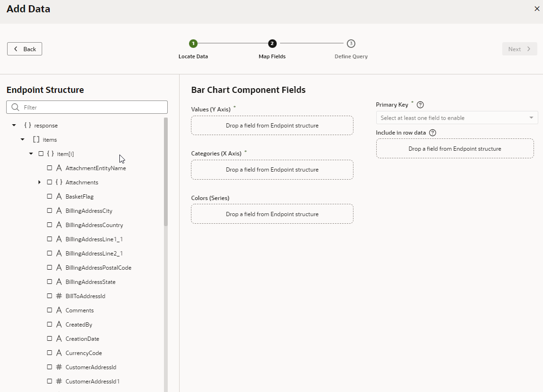Click BillToAddressId number type icon

59,296
